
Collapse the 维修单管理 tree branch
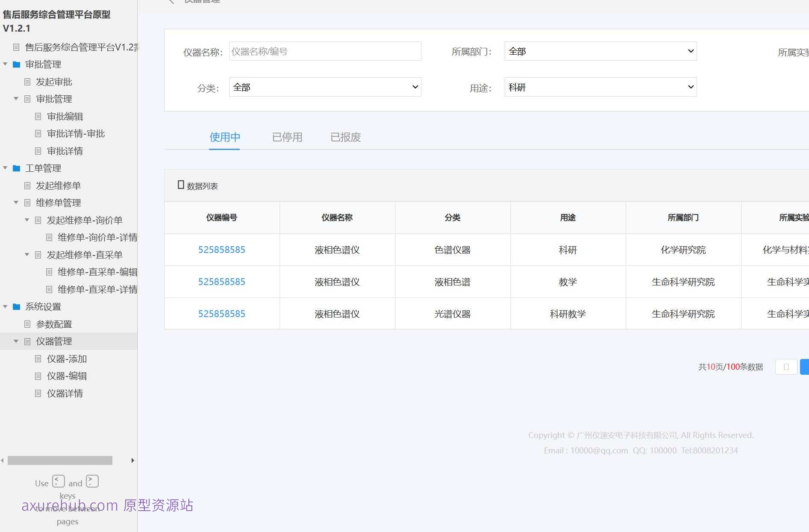click(16, 203)
